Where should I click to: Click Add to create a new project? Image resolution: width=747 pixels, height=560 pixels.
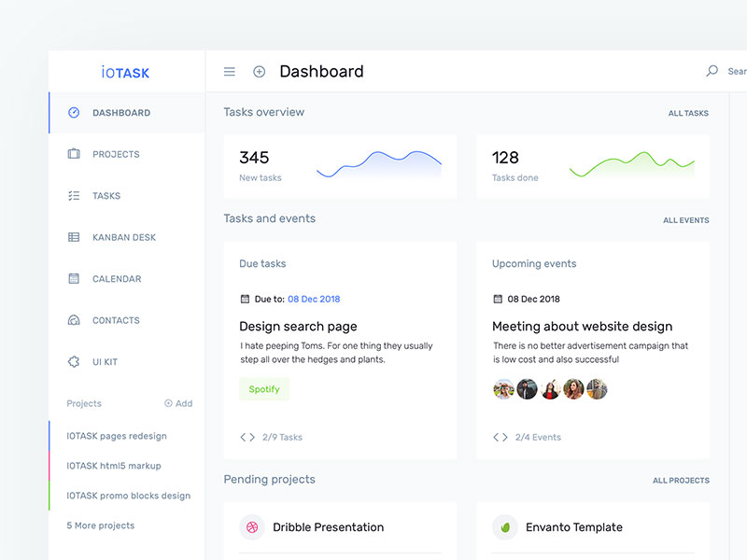click(177, 403)
